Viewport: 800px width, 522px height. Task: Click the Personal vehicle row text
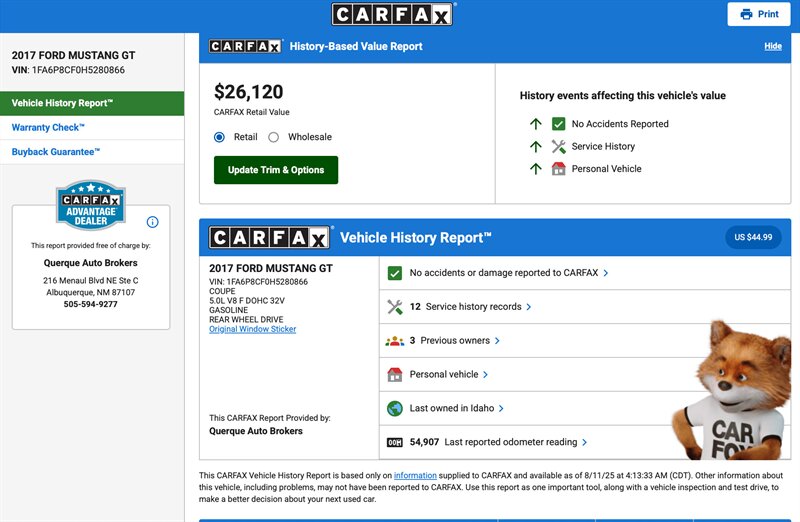click(444, 375)
